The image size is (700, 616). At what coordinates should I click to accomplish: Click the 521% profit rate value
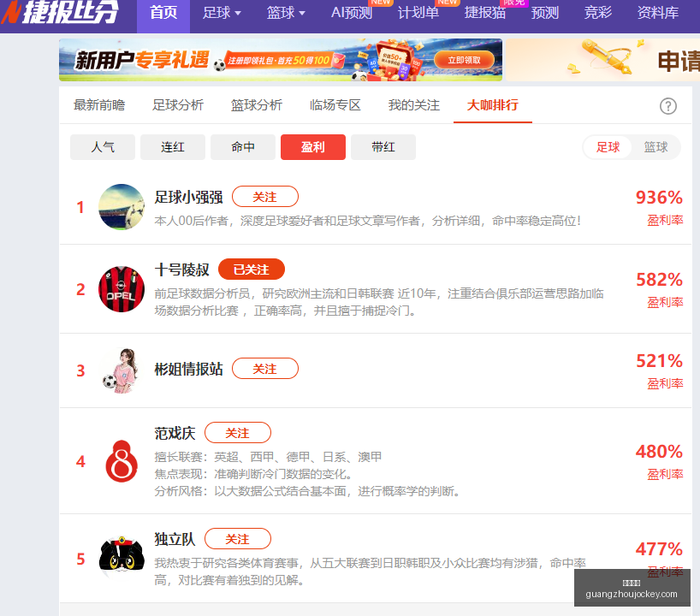(x=659, y=361)
